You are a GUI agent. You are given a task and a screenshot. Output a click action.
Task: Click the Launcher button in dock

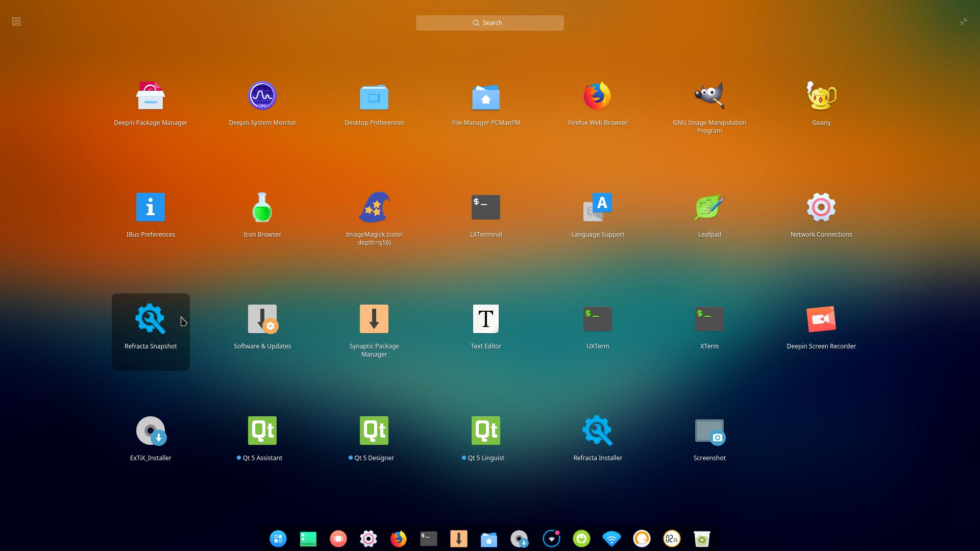[x=278, y=539]
